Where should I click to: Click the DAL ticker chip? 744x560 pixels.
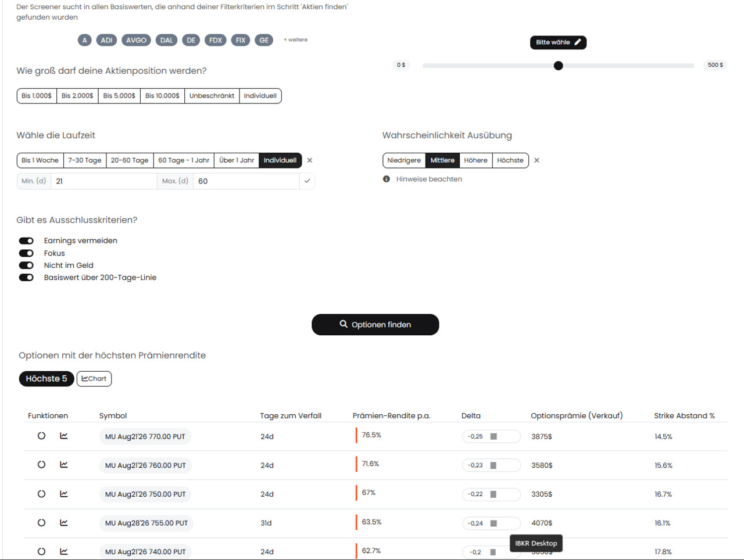coord(167,40)
